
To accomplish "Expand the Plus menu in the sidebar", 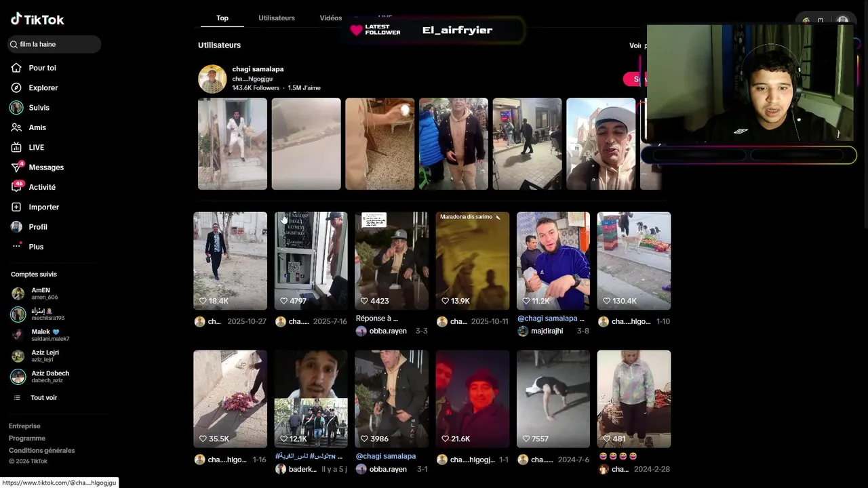I will click(x=36, y=247).
